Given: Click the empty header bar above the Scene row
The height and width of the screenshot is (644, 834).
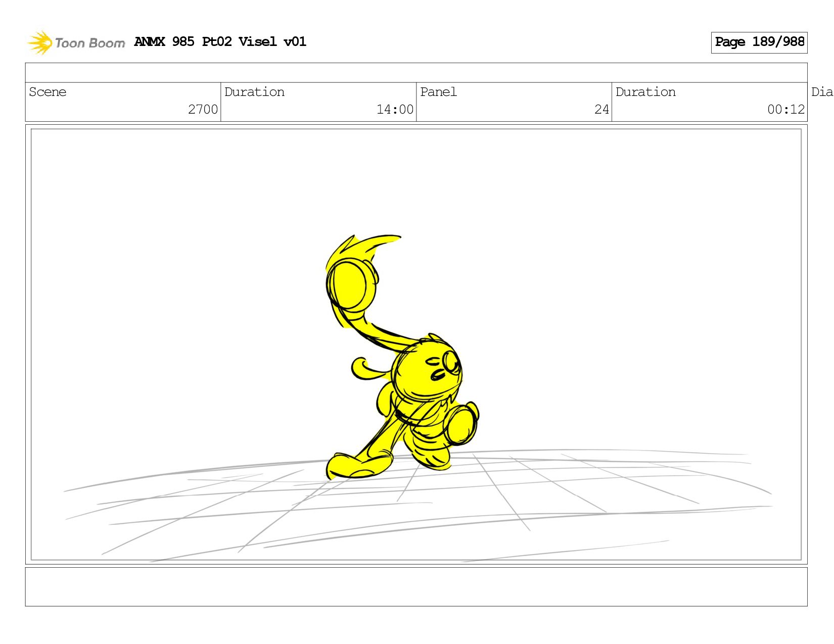Looking at the screenshot, I should (x=416, y=73).
